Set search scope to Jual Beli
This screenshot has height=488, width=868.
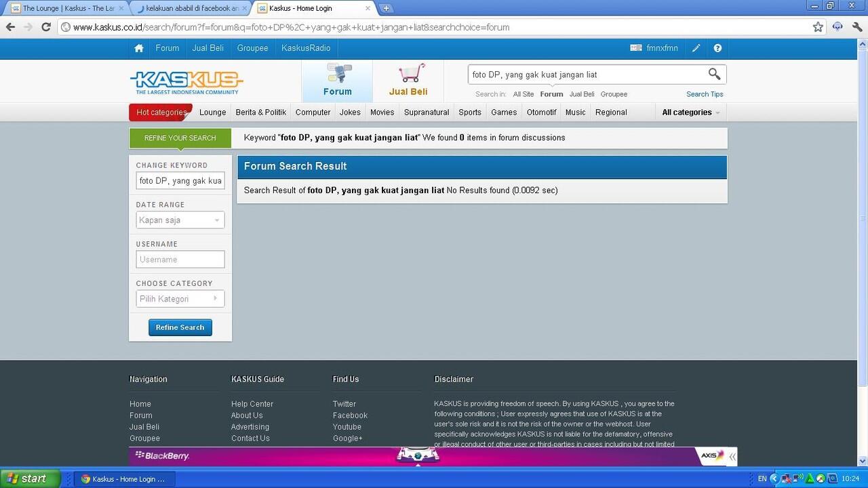[x=582, y=94]
